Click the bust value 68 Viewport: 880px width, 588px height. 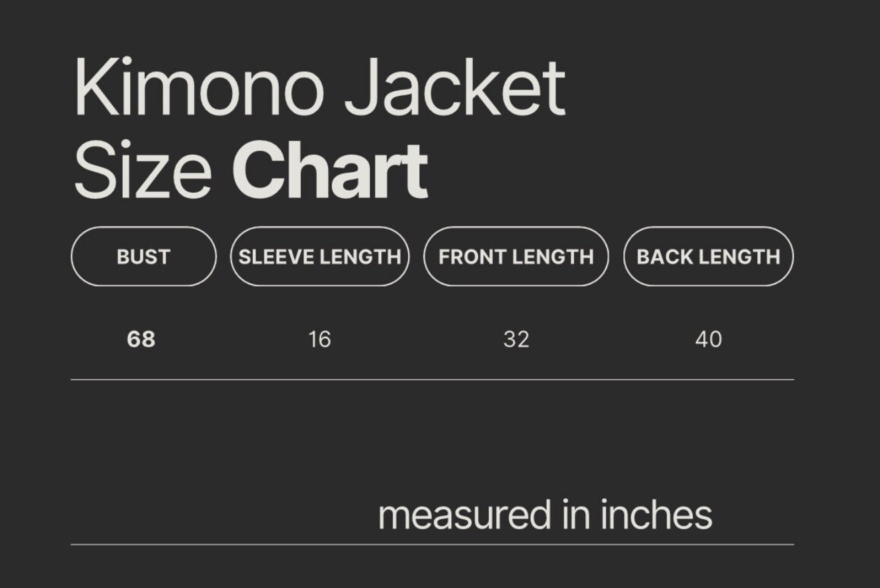[141, 339]
